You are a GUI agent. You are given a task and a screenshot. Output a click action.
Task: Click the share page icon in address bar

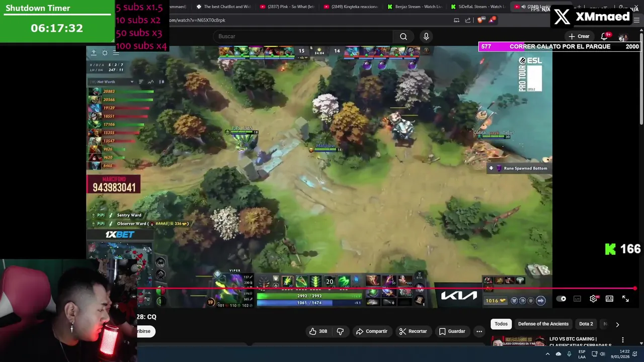tap(468, 20)
